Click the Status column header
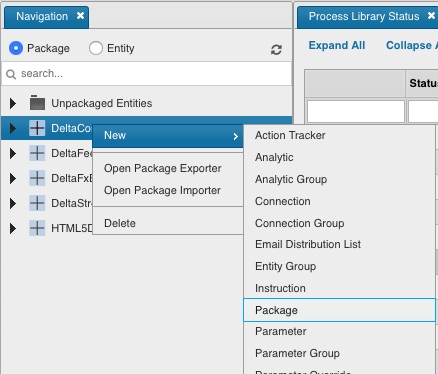438x374 pixels. pos(423,83)
